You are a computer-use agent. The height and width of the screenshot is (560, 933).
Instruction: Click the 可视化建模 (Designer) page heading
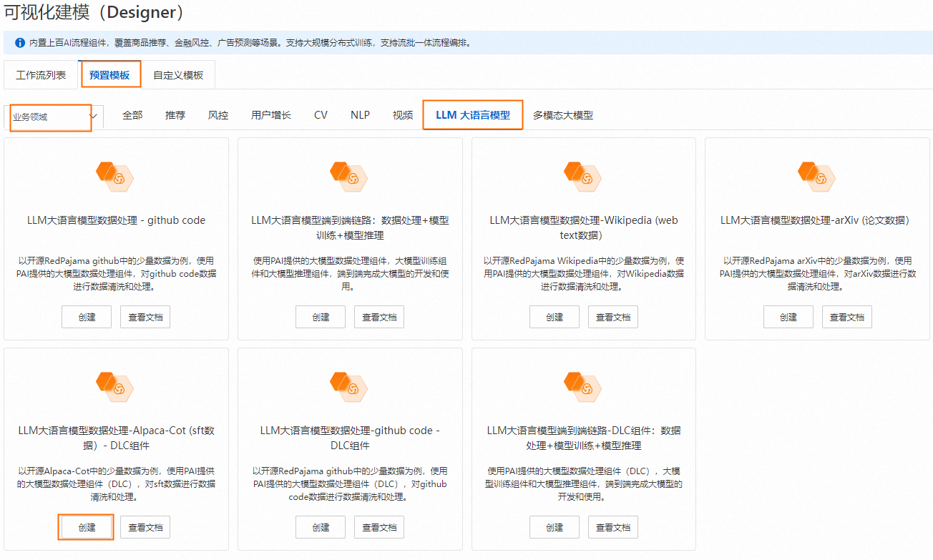tap(93, 12)
